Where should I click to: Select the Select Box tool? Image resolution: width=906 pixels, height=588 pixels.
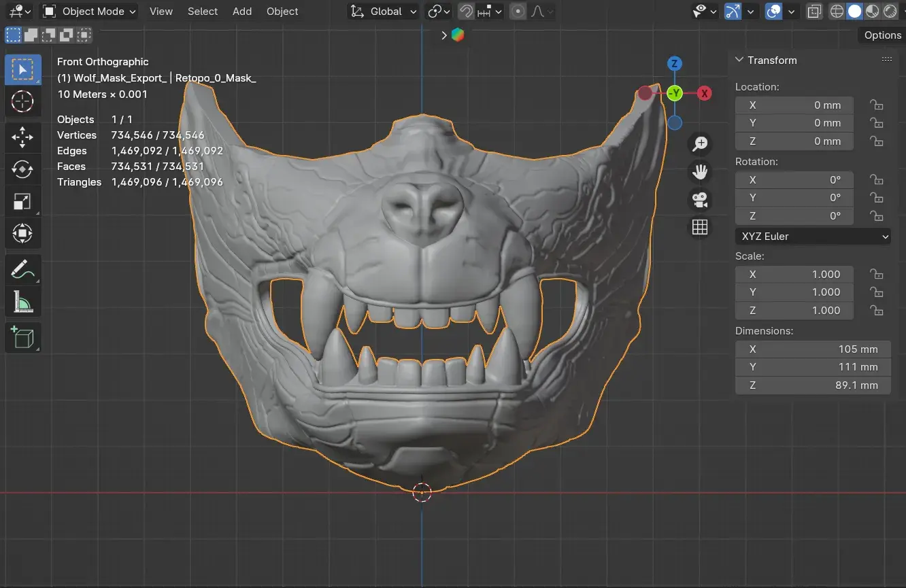point(22,70)
